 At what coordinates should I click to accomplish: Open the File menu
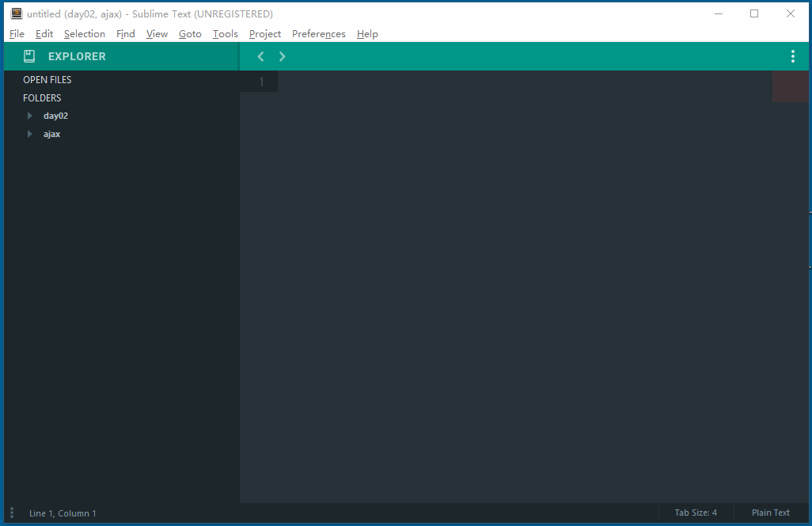[x=17, y=34]
